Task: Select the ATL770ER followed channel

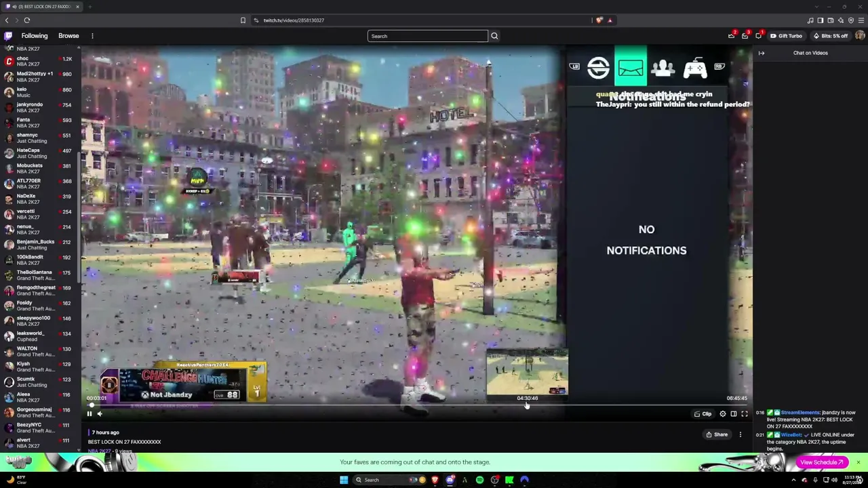Action: point(40,184)
